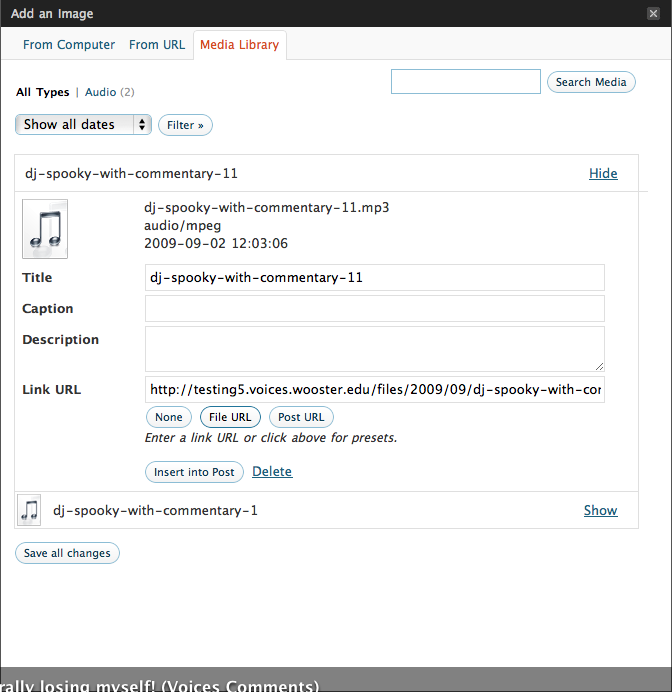Screen dimensions: 672x692
Task: Select the Media Library tab
Action: click(x=239, y=45)
